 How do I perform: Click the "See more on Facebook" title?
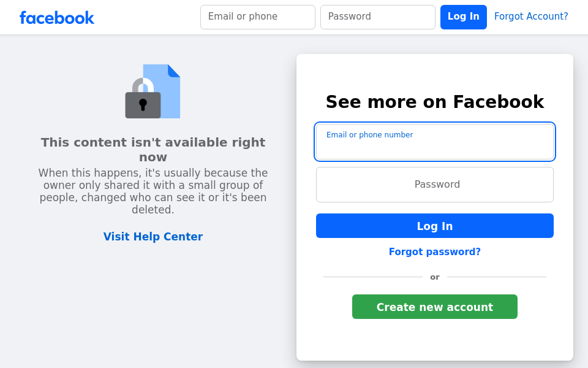coord(435,102)
